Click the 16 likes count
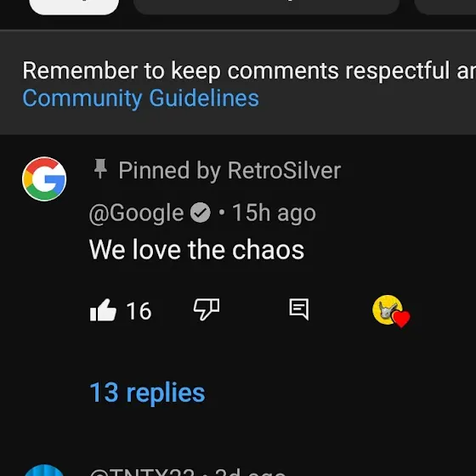Image resolution: width=476 pixels, height=476 pixels. tap(139, 311)
